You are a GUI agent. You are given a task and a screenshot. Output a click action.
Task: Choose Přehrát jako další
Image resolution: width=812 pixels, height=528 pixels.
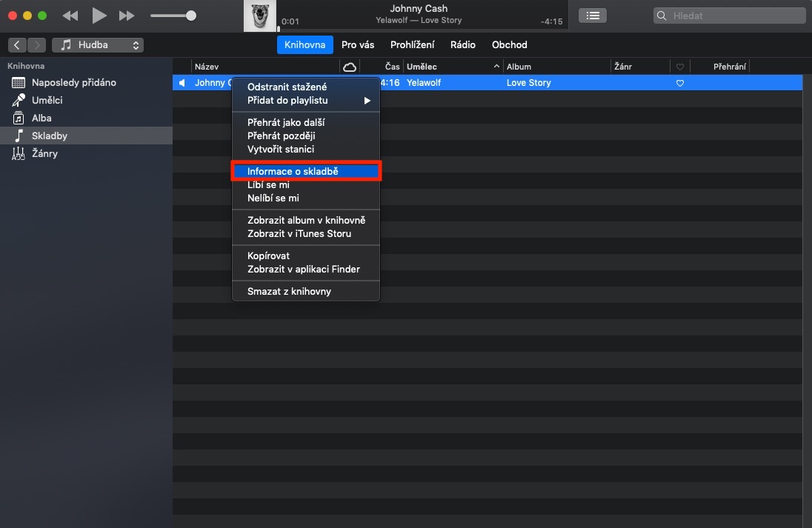click(x=306, y=123)
